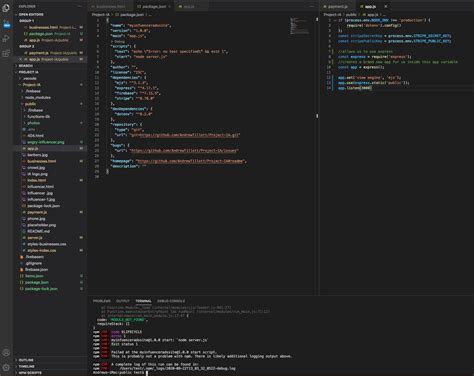Close app.js in Open Editors Group 2
This screenshot has height=376, width=474.
pos(21,59)
